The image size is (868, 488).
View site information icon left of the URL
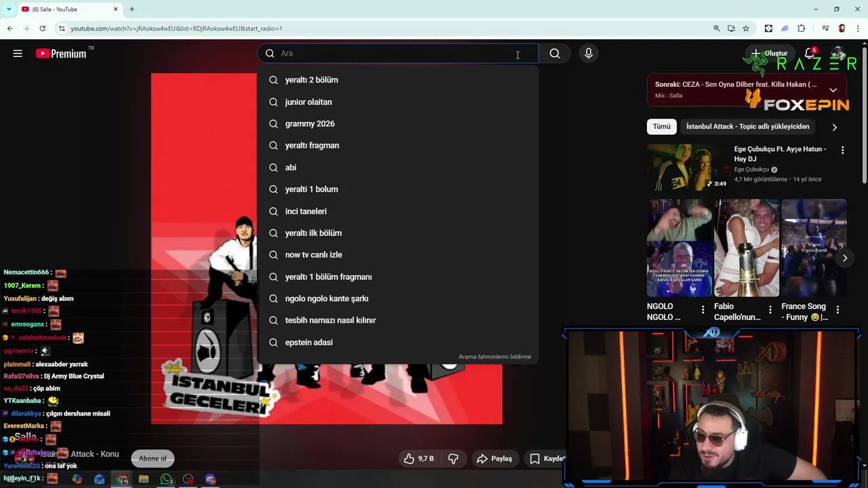pyautogui.click(x=62, y=28)
